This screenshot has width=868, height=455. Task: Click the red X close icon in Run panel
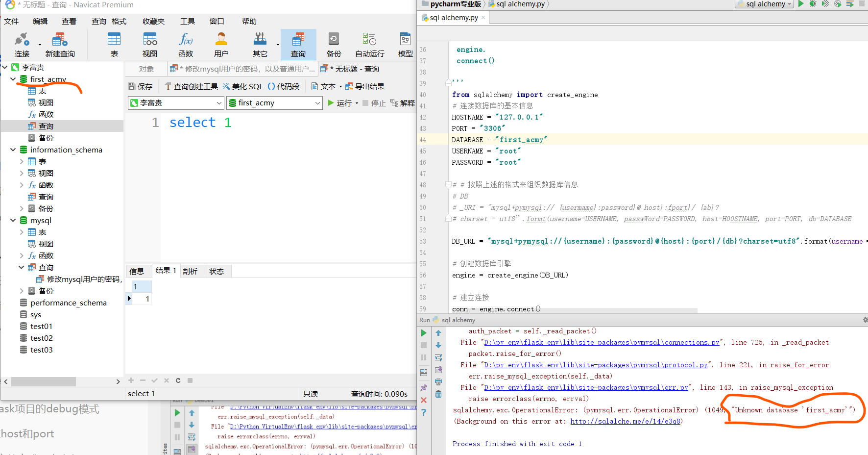click(x=424, y=400)
